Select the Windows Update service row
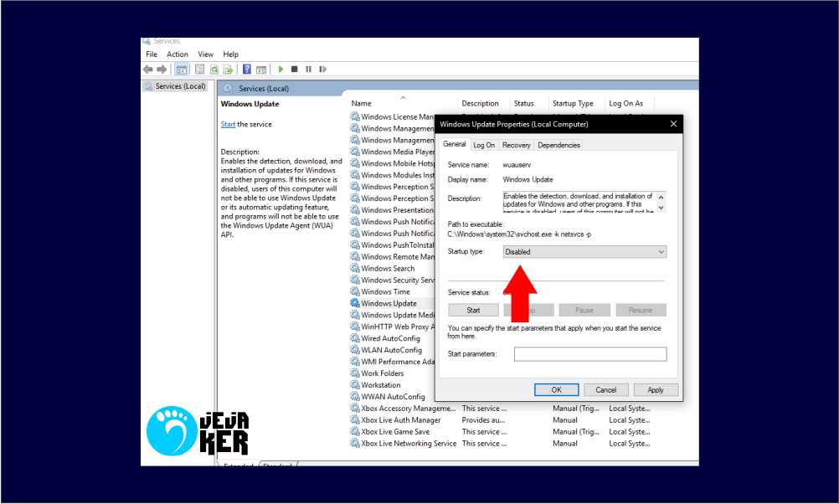 (x=389, y=303)
